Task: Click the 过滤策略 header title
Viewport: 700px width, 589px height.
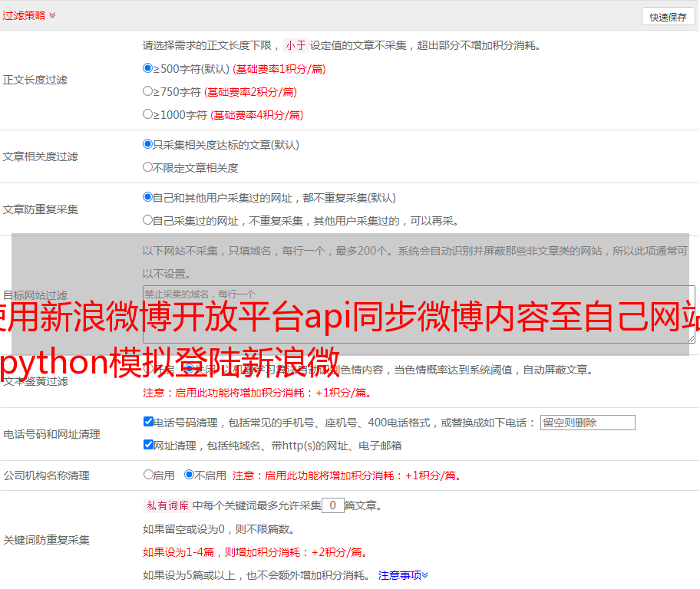Action: coord(23,15)
